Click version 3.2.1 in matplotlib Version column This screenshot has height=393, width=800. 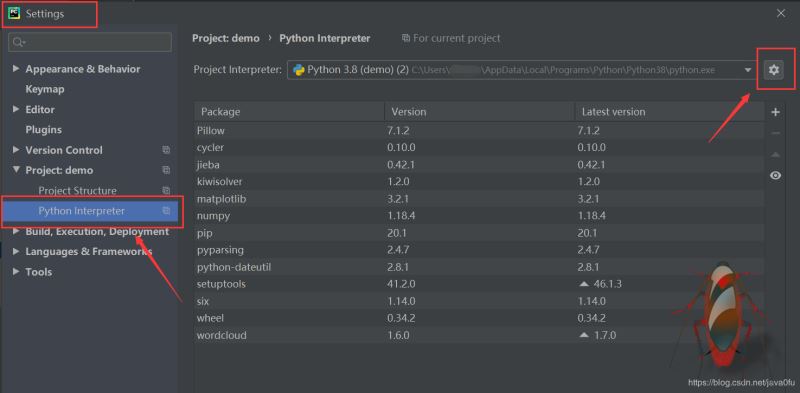click(x=398, y=199)
